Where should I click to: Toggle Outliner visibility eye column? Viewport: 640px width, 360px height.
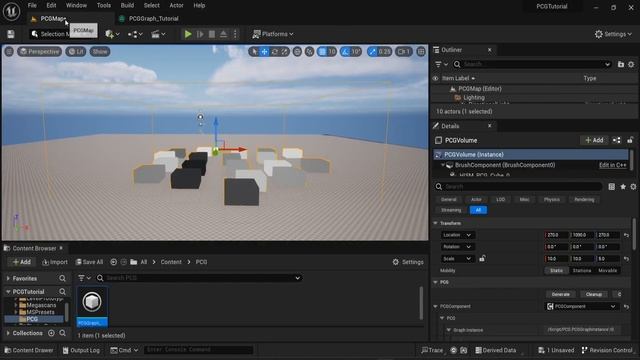click(436, 78)
